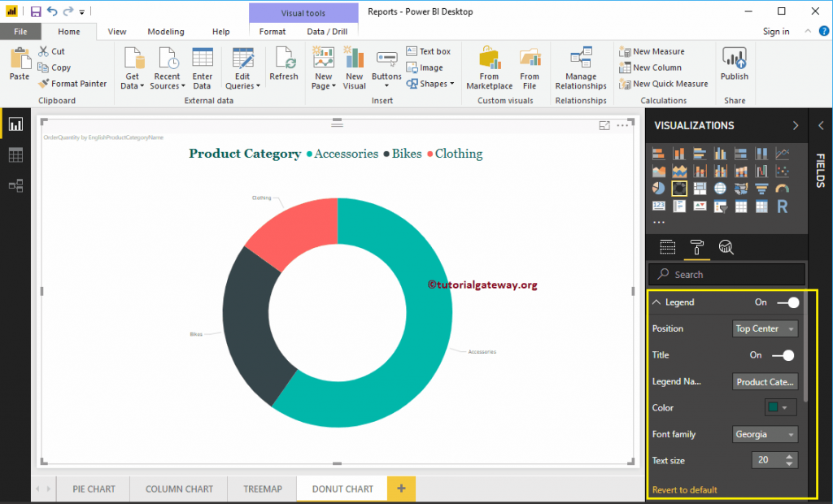833x504 pixels.
Task: Select the Area chart visualization
Action: point(658,171)
